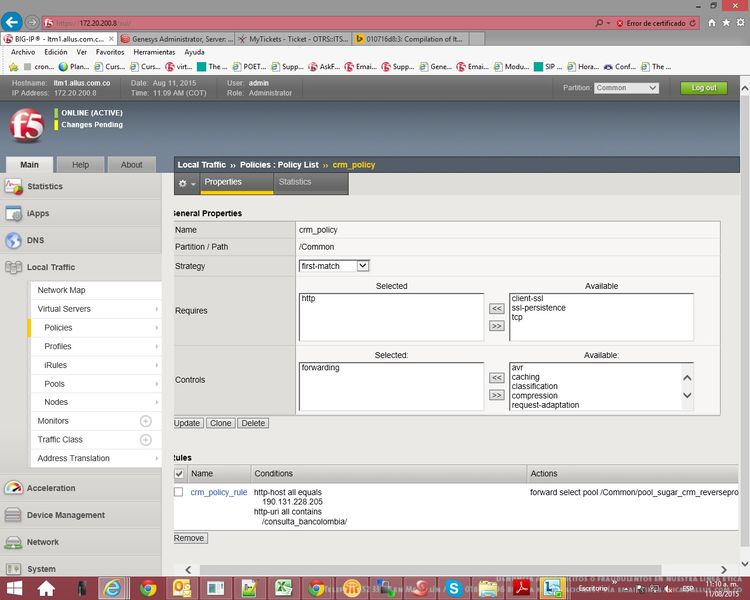Click the Update button
Viewport: 750px width, 600px height.
(187, 423)
